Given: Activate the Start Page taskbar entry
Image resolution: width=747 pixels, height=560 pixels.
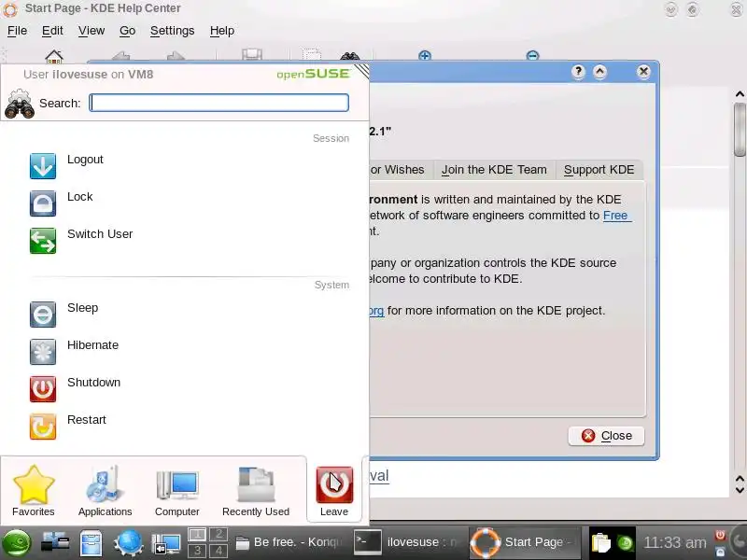Looking at the screenshot, I should pos(524,542).
